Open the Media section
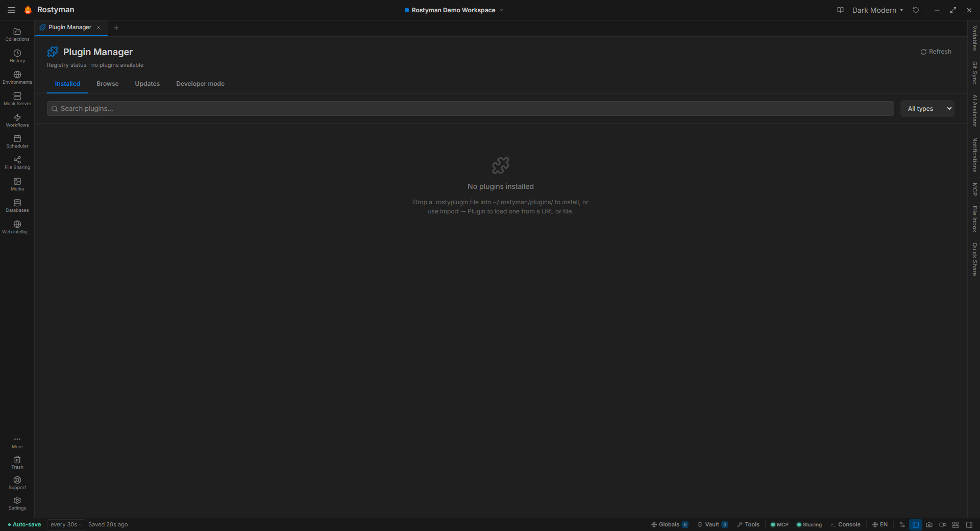 pos(17,184)
